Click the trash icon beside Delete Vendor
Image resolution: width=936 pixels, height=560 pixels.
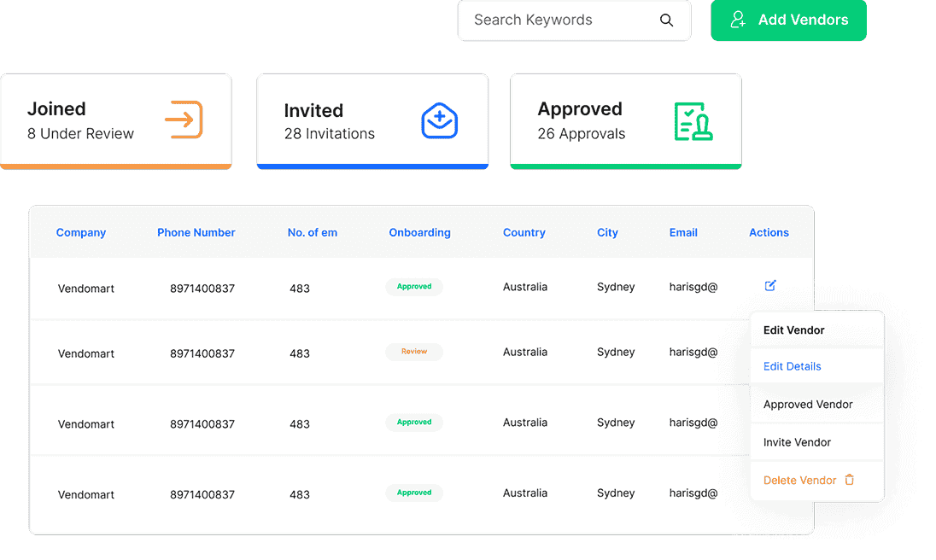(850, 480)
